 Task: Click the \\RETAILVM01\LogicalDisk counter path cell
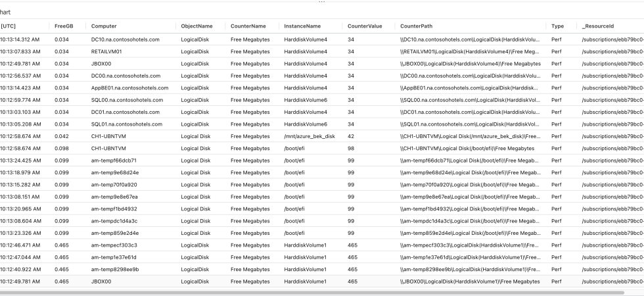(471, 51)
